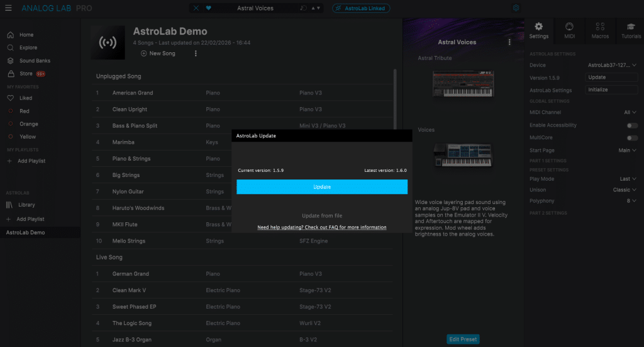Viewport: 644px width, 347px height.
Task: Click Initialize AstroLab Settings button
Action: click(x=611, y=89)
